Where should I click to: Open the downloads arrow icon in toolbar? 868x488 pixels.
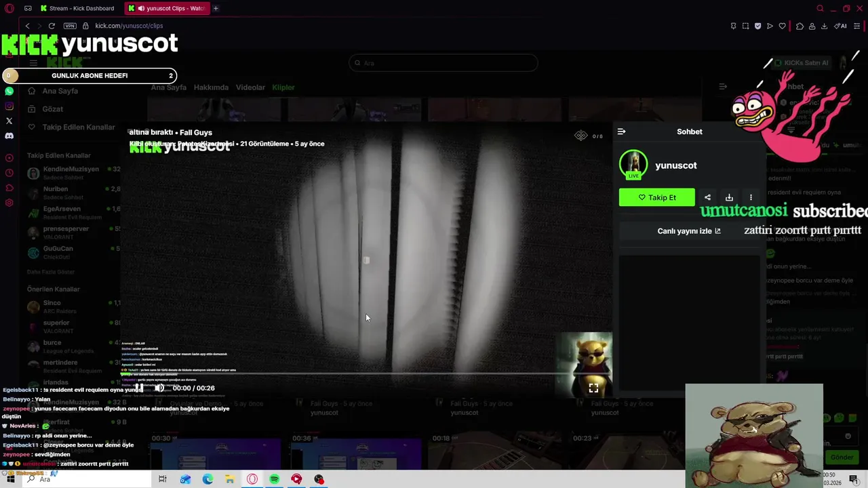coord(824,26)
